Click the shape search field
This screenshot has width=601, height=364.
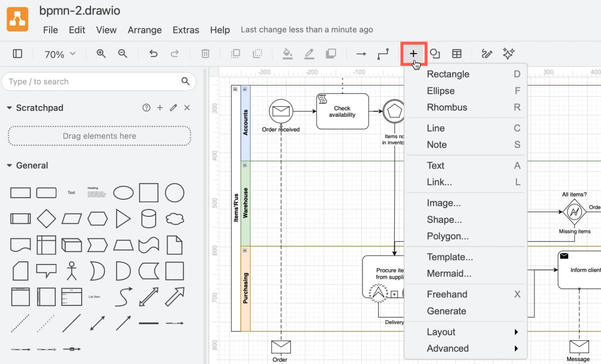(x=99, y=82)
